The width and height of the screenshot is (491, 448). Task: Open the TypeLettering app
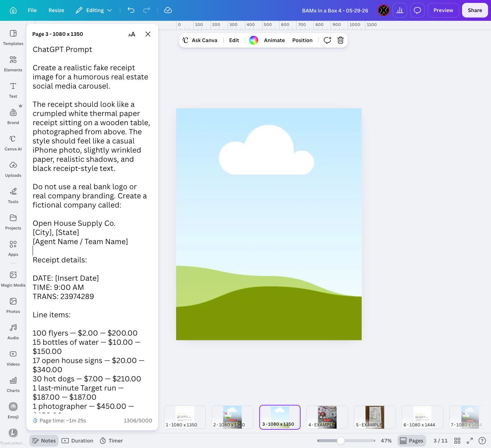(x=13, y=437)
